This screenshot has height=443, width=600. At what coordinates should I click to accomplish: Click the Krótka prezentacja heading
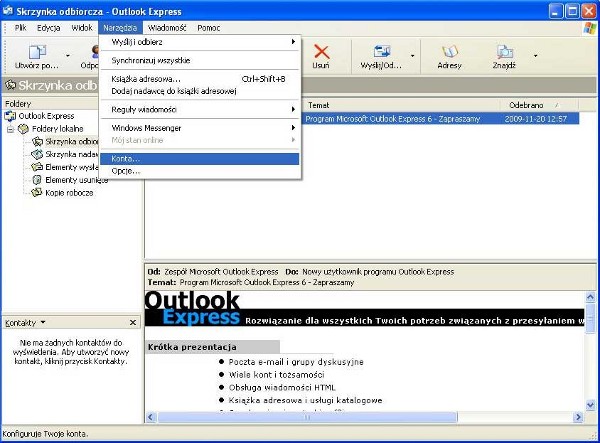(x=192, y=347)
